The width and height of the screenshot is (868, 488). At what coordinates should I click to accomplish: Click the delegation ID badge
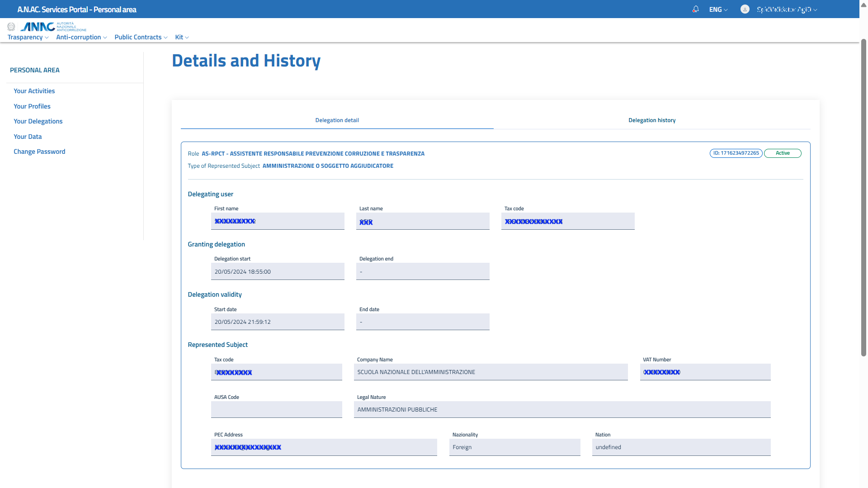click(736, 153)
